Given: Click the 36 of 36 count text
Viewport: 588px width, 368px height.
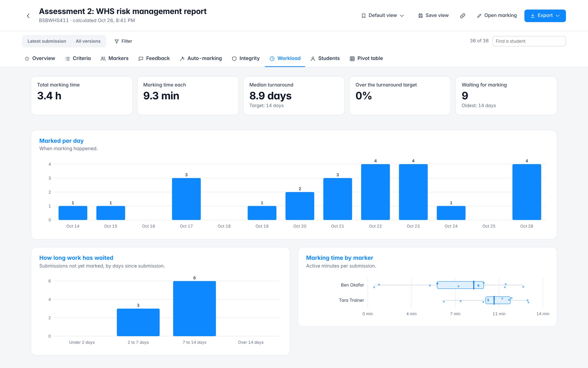Looking at the screenshot, I should coord(479,41).
